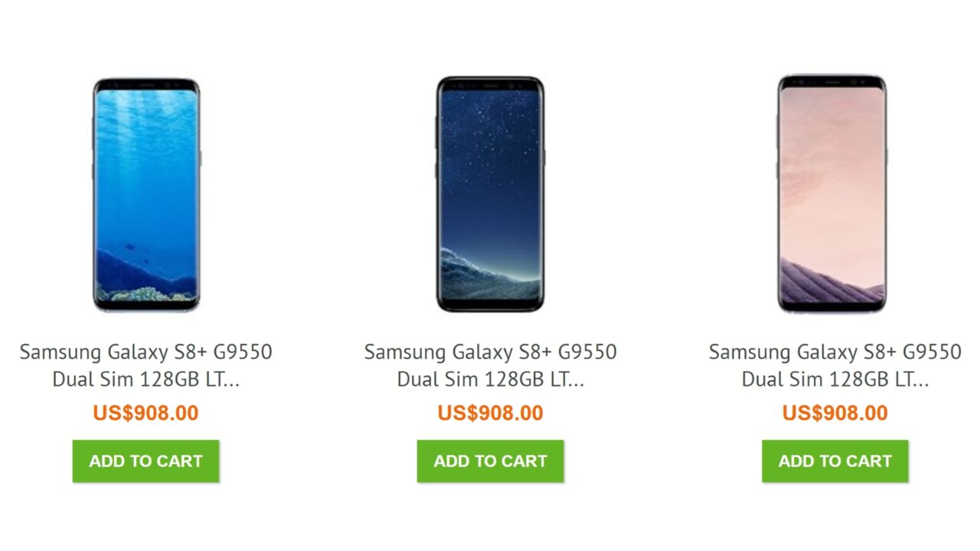Click ADD TO CART for the pink Galaxy S8+
Image resolution: width=980 pixels, height=551 pixels.
coord(835,461)
